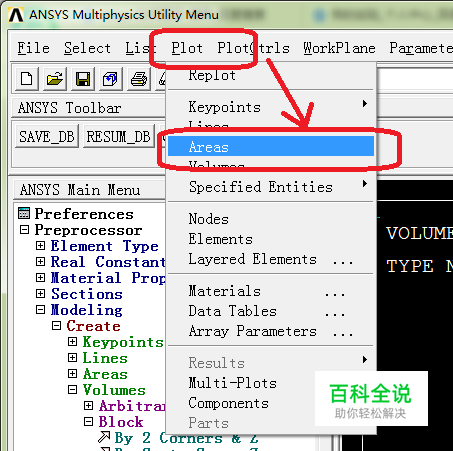This screenshot has width=453, height=451.
Task: Click the command input field
Action: point(415,79)
